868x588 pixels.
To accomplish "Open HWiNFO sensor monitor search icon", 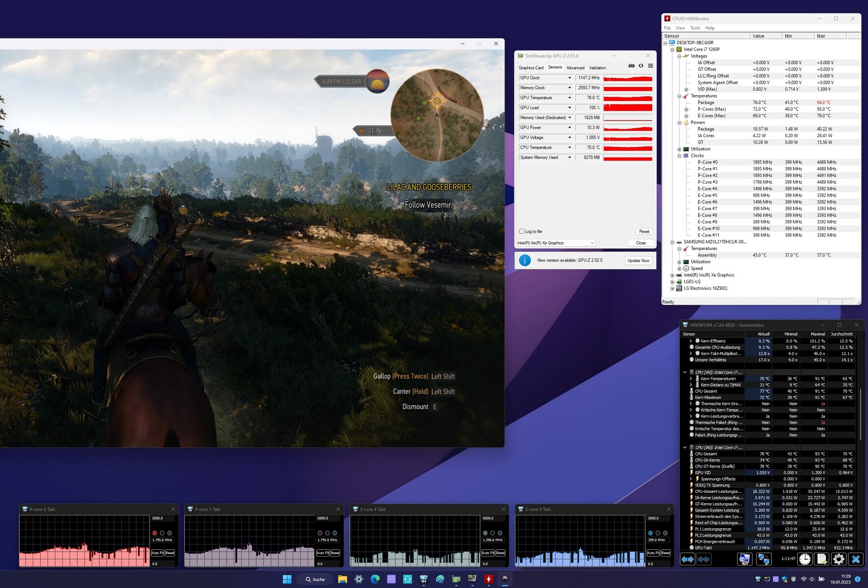I will tap(744, 559).
